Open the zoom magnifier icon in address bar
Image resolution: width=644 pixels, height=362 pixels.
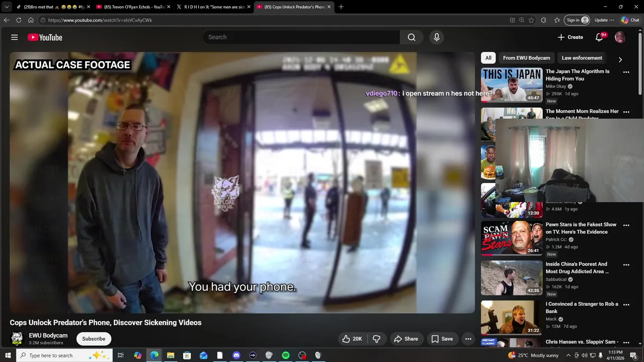522,20
